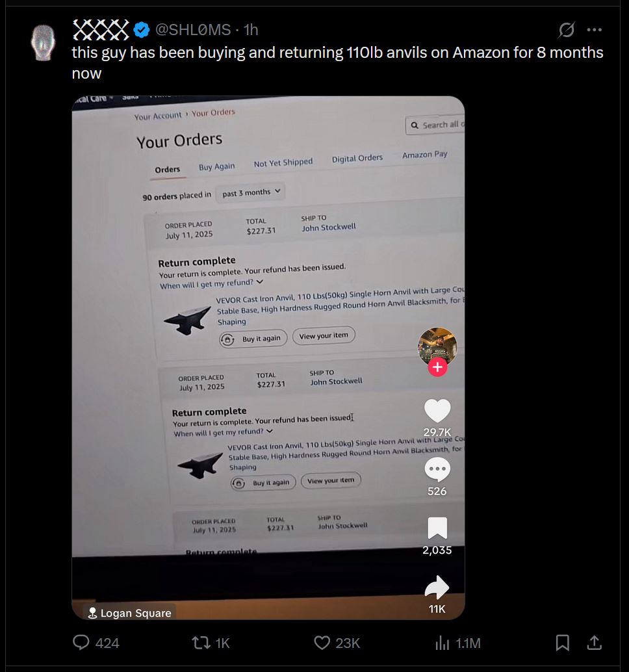Repost the tweet with 1K reposts
Image resolution: width=629 pixels, height=672 pixels.
click(x=201, y=642)
